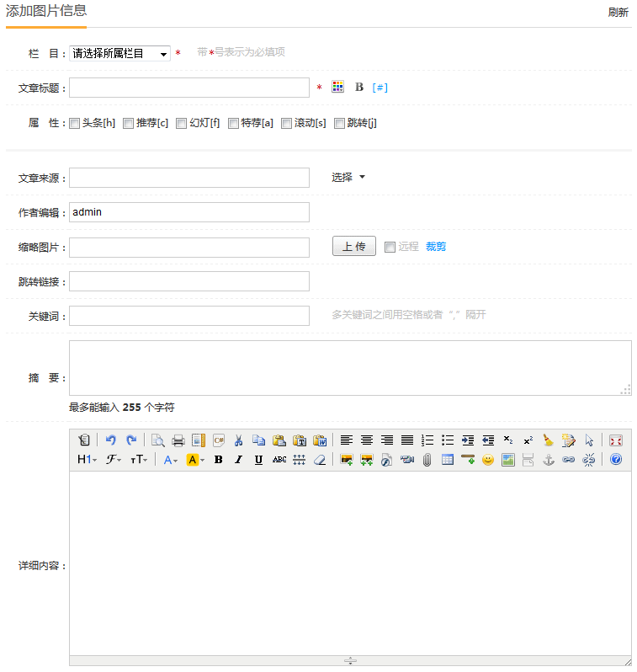Insert an emoticon with the smiley icon
The height and width of the screenshot is (672, 637).
487,460
